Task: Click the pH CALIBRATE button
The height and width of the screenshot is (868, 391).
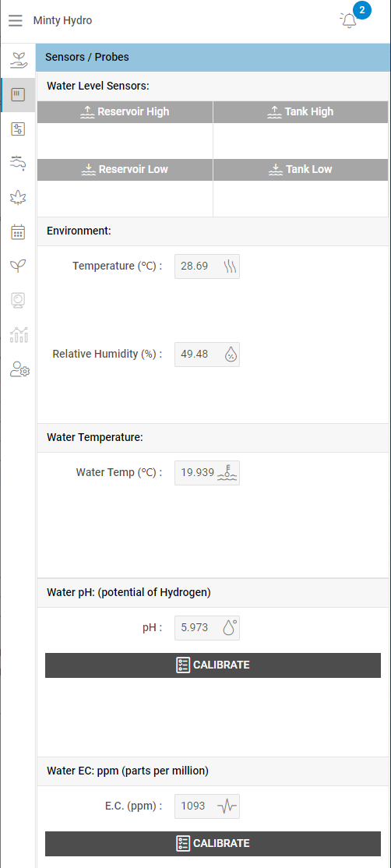Action: [x=213, y=665]
